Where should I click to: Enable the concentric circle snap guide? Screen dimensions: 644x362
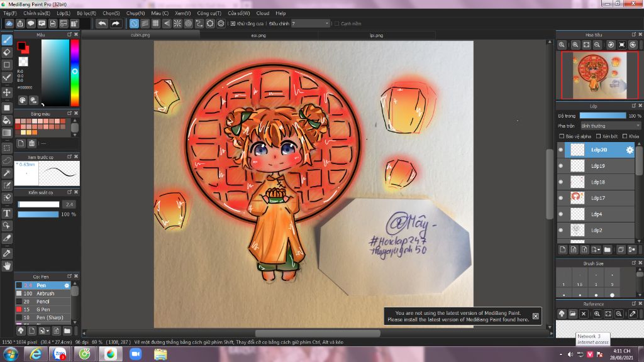click(x=188, y=23)
